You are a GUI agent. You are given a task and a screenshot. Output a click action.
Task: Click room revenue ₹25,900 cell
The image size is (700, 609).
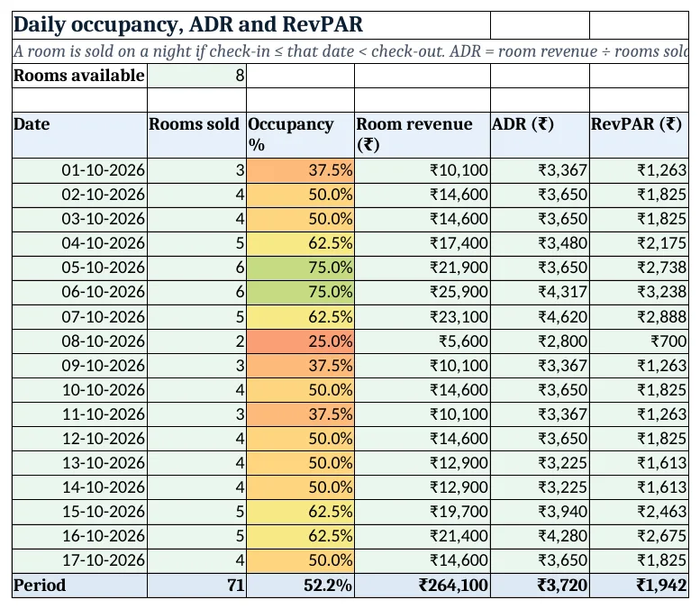click(x=423, y=293)
